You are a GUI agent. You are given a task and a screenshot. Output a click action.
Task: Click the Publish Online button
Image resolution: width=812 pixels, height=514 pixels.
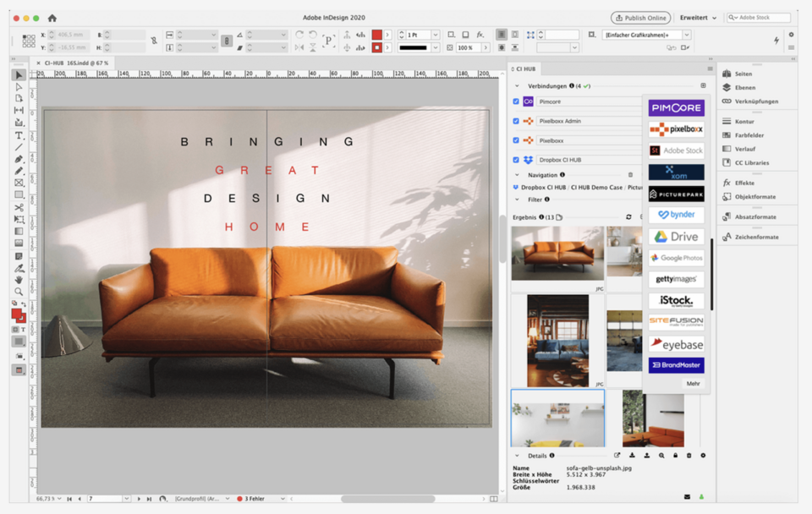coord(640,18)
